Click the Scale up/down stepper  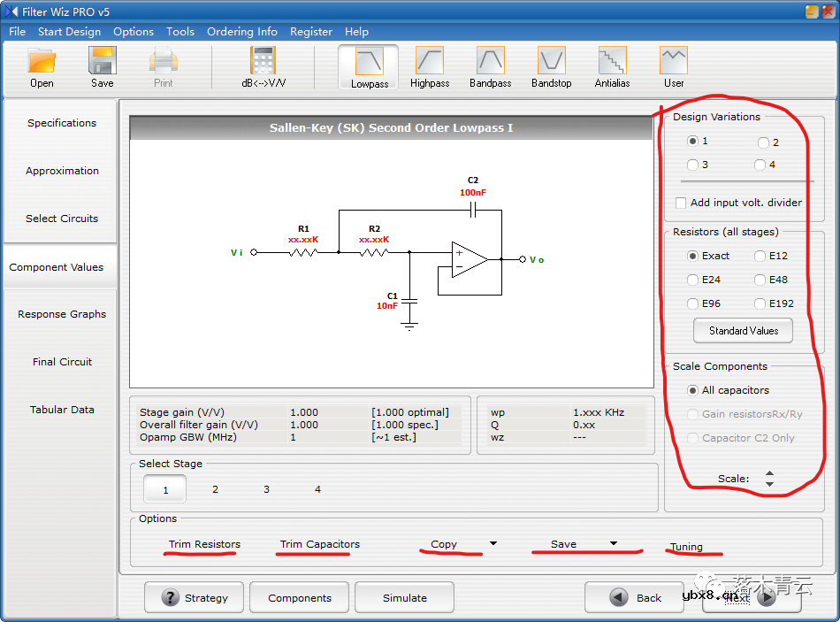click(x=769, y=479)
